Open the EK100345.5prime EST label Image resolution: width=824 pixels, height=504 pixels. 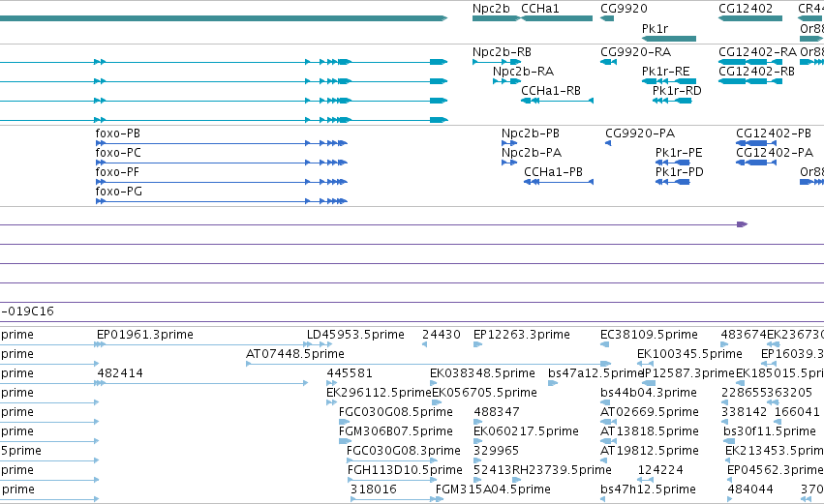pos(689,354)
